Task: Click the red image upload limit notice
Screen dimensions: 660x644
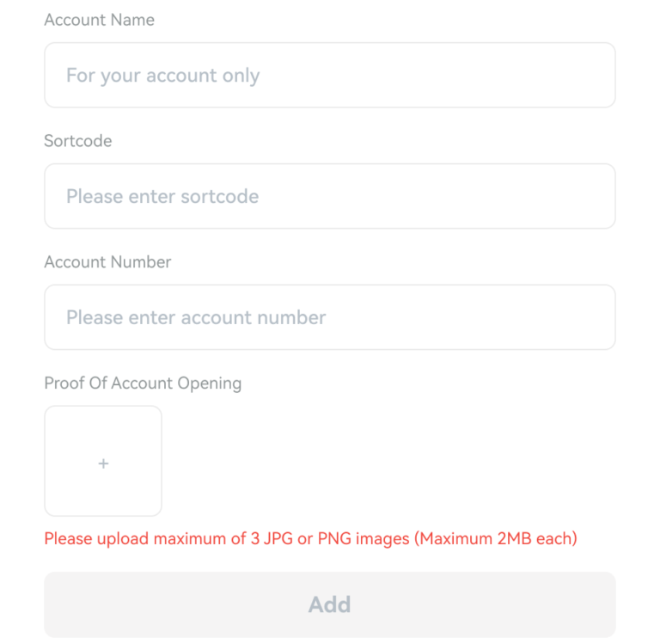Action: 310,540
